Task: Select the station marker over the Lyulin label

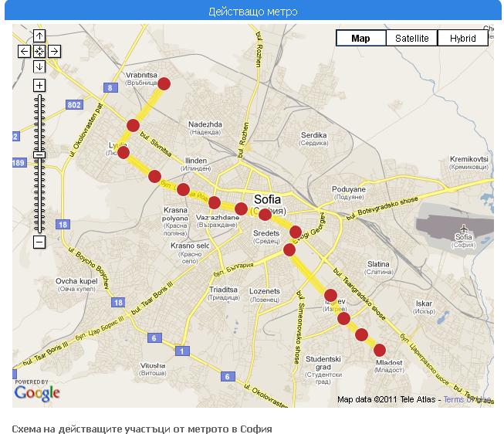Action: point(123,152)
